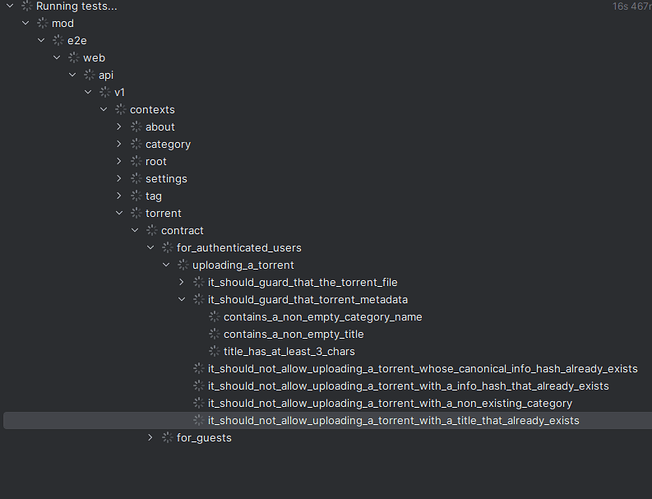
Task: Select test with_a_info_hash_that_already_exists
Action: point(408,386)
